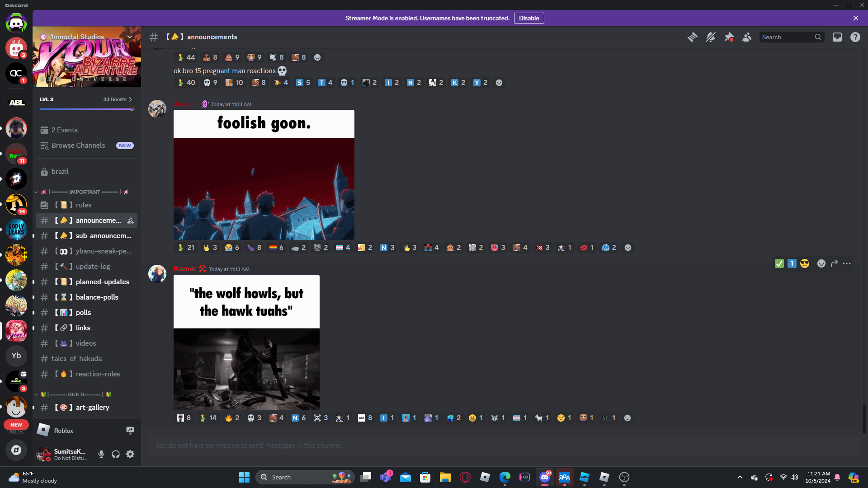The image size is (868, 488).
Task: Click the Help question mark icon
Action: 855,37
